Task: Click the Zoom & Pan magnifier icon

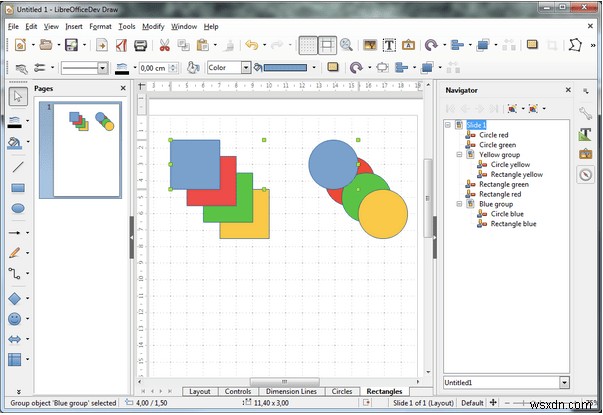Action: [346, 45]
